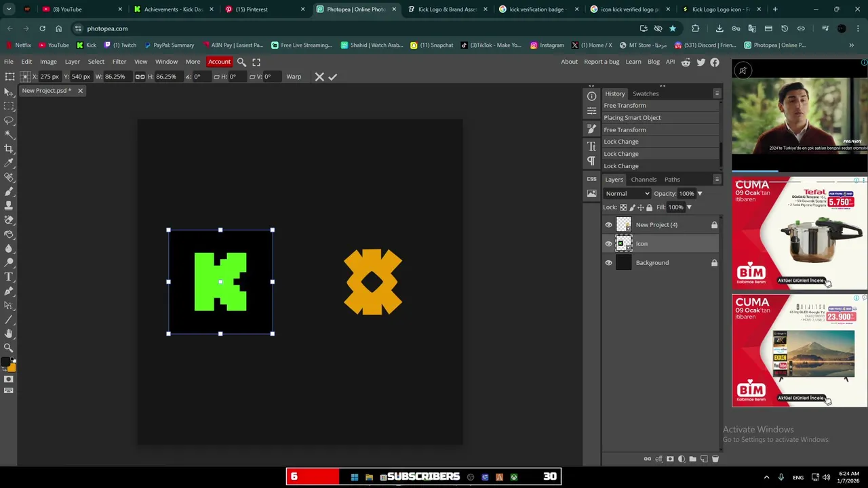Open the Info panel icon
Screen dimensions: 868x488
pyautogui.click(x=591, y=96)
